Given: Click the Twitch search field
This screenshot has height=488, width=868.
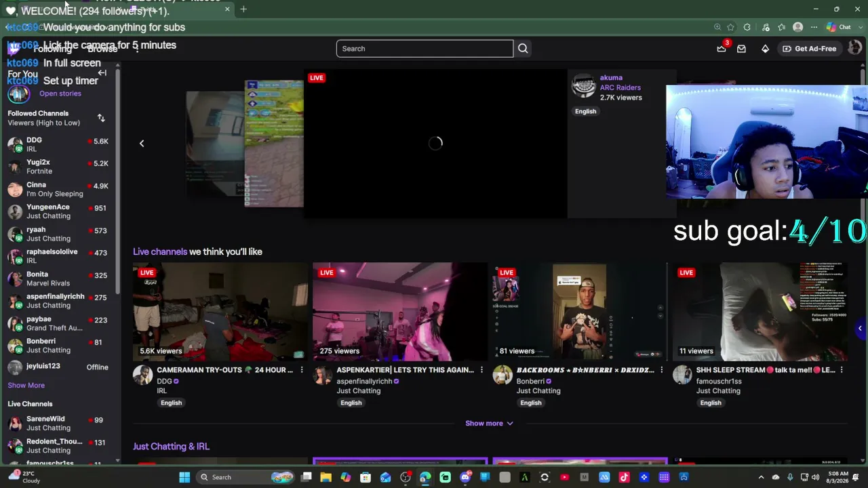Looking at the screenshot, I should point(425,49).
